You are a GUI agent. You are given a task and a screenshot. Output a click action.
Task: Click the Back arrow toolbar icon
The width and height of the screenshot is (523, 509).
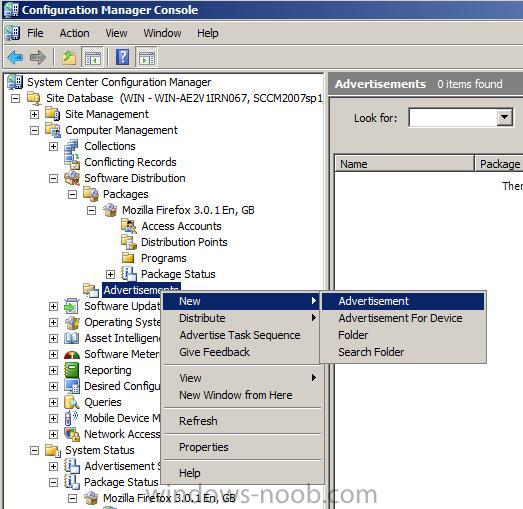15,57
